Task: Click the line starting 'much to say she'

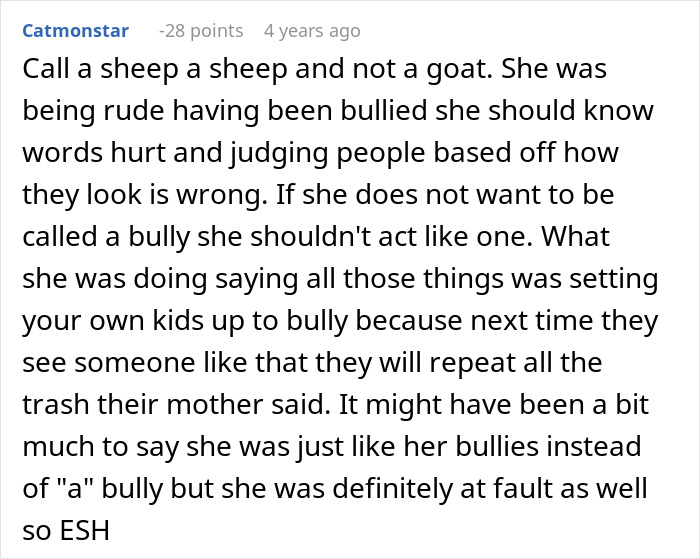Action: (x=332, y=446)
